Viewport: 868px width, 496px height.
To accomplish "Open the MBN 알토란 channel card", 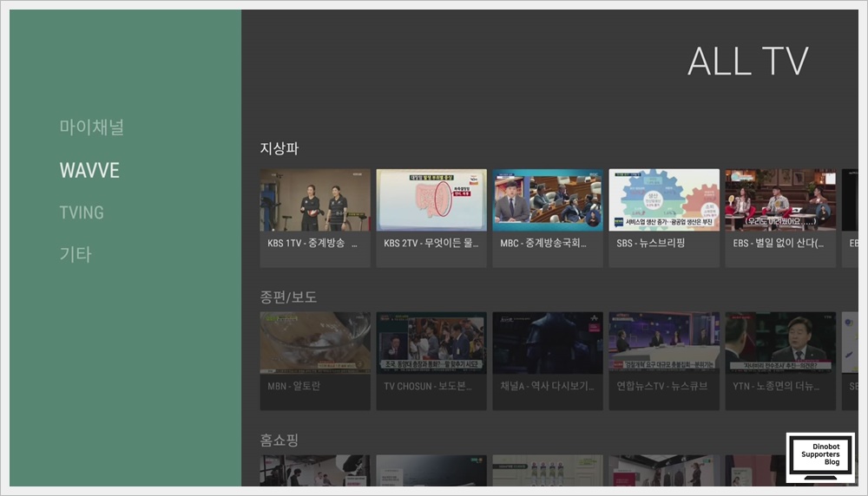I will tap(315, 361).
